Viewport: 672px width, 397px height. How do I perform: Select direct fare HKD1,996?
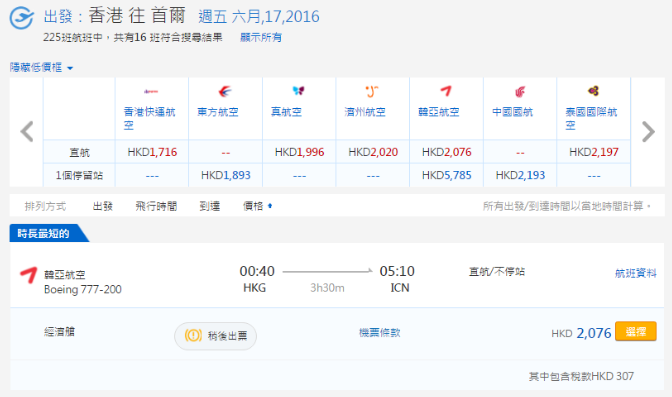[x=300, y=152]
